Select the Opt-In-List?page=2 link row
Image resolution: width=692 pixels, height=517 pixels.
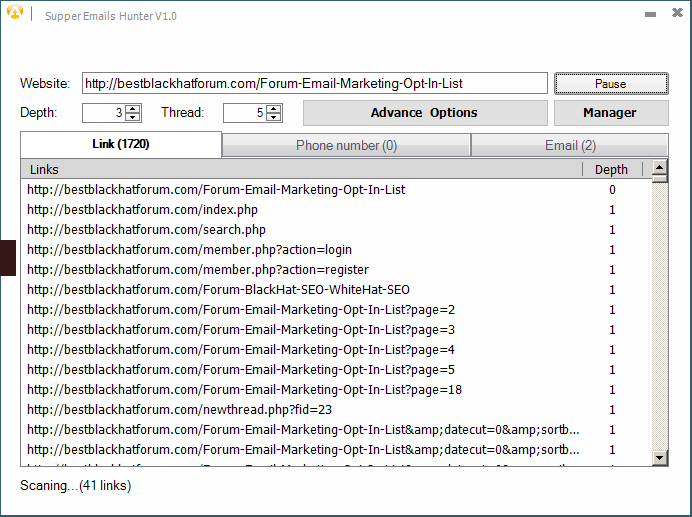[x=336, y=310]
